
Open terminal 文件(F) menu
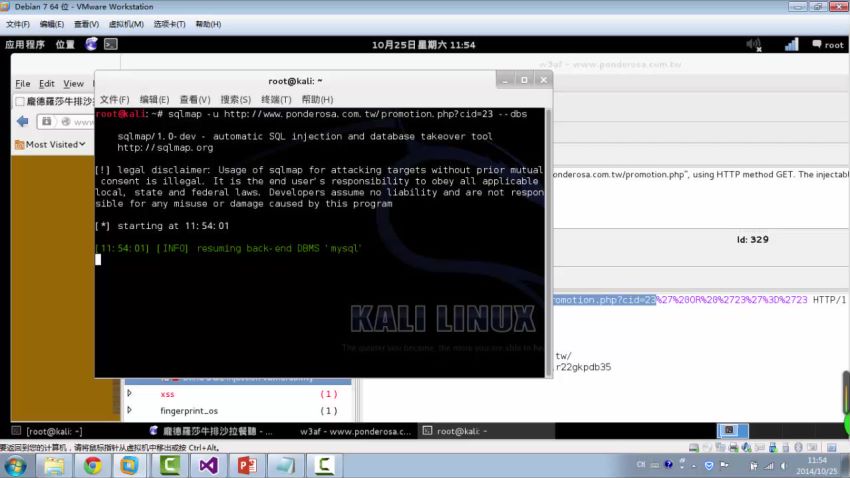(114, 100)
